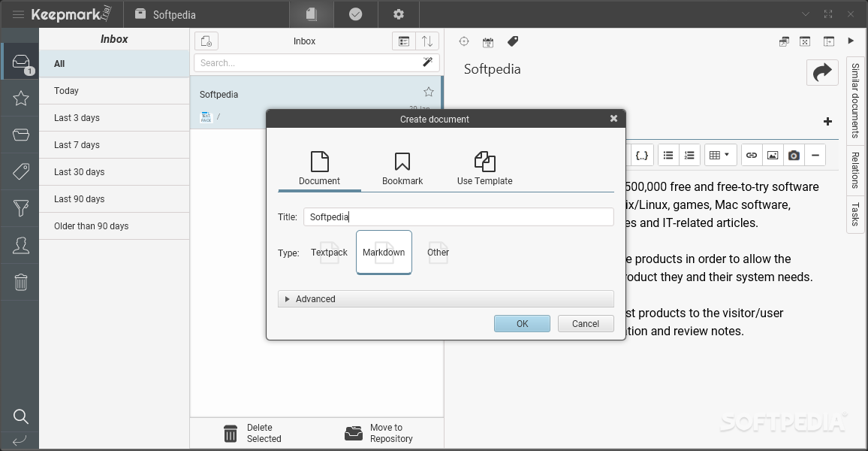Open the Relations side tab
Screen dimensions: 868x451
(855, 170)
